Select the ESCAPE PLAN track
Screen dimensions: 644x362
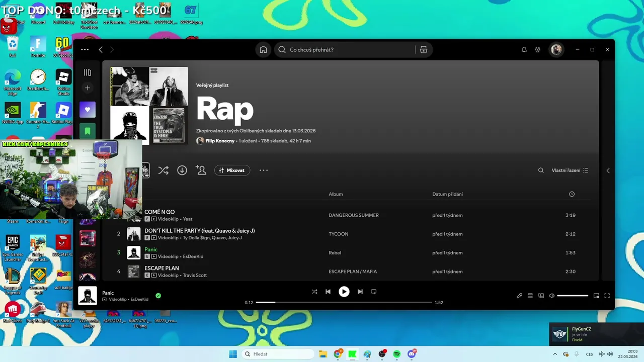[x=162, y=268]
